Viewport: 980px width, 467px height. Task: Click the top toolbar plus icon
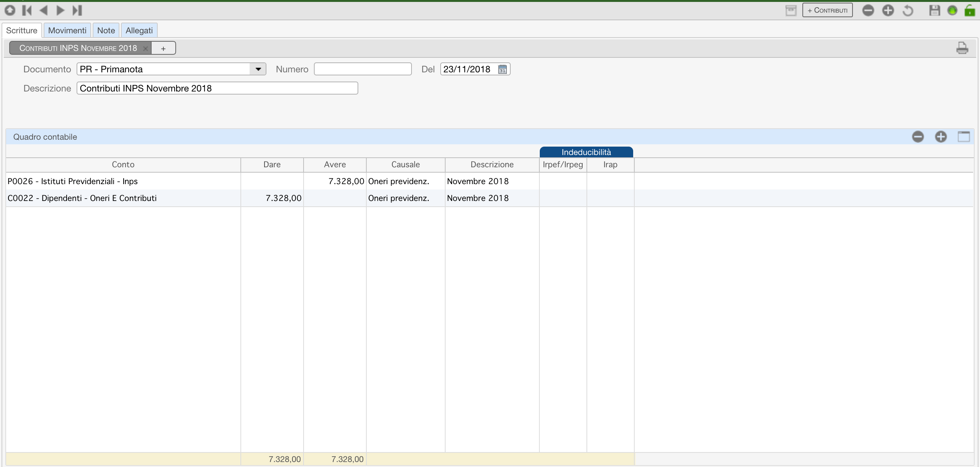coord(888,10)
